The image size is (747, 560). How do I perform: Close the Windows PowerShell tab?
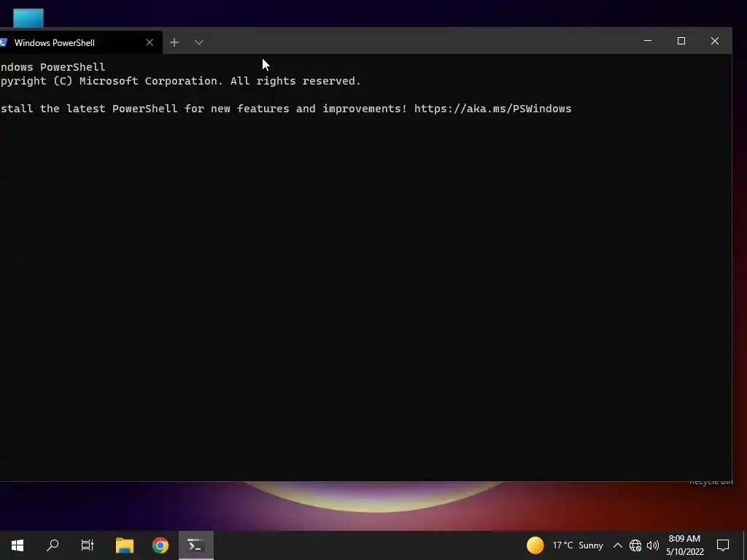pyautogui.click(x=150, y=42)
